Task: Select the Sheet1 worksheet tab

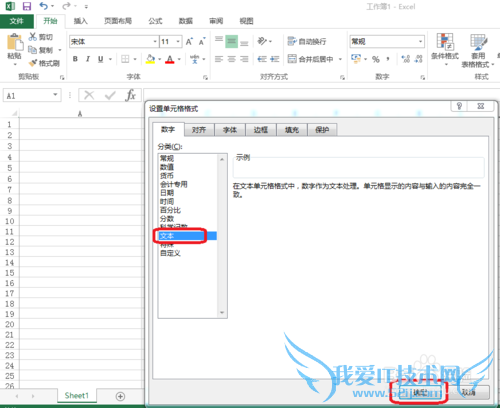Action: [77, 396]
